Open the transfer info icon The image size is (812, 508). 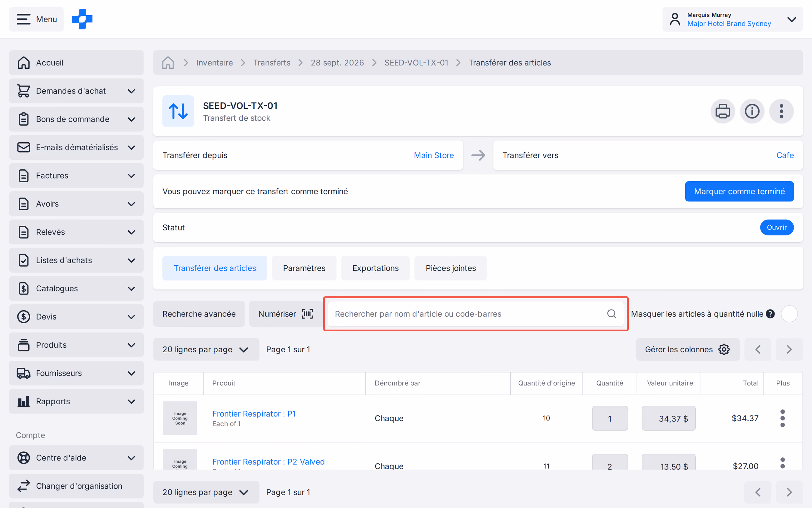click(x=752, y=111)
